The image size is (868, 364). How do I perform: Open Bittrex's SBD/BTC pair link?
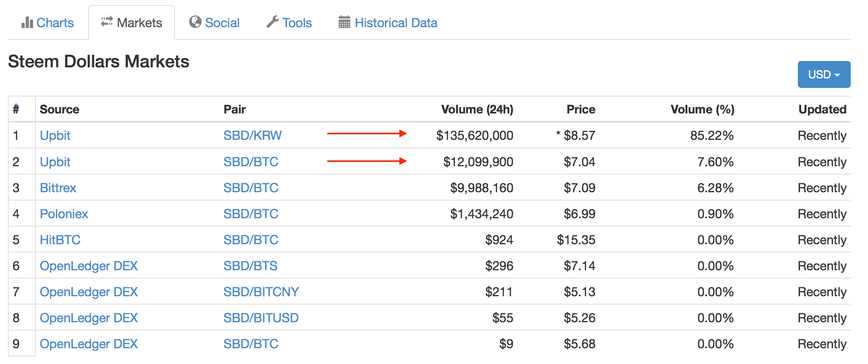[x=251, y=188]
